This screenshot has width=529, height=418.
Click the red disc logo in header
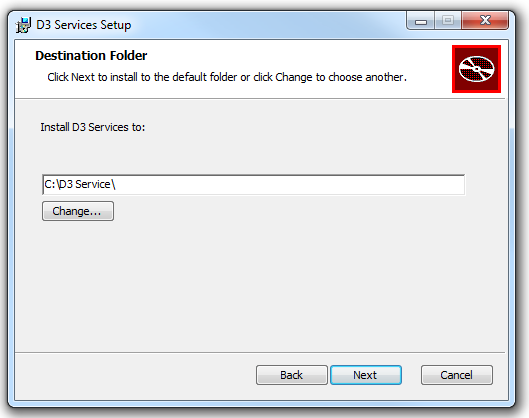click(476, 69)
